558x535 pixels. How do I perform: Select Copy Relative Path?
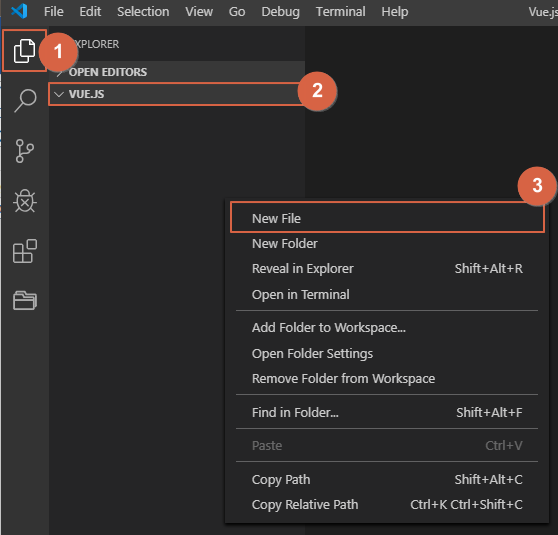(387, 504)
